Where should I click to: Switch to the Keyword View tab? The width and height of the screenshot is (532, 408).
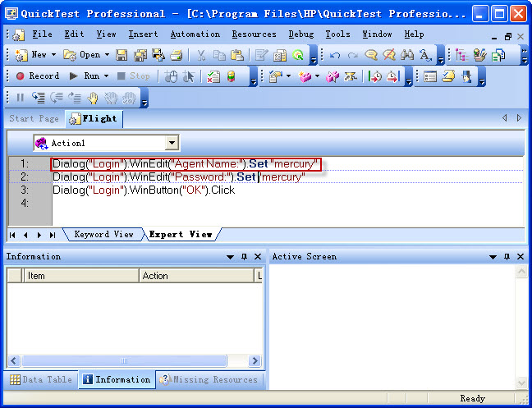click(103, 234)
